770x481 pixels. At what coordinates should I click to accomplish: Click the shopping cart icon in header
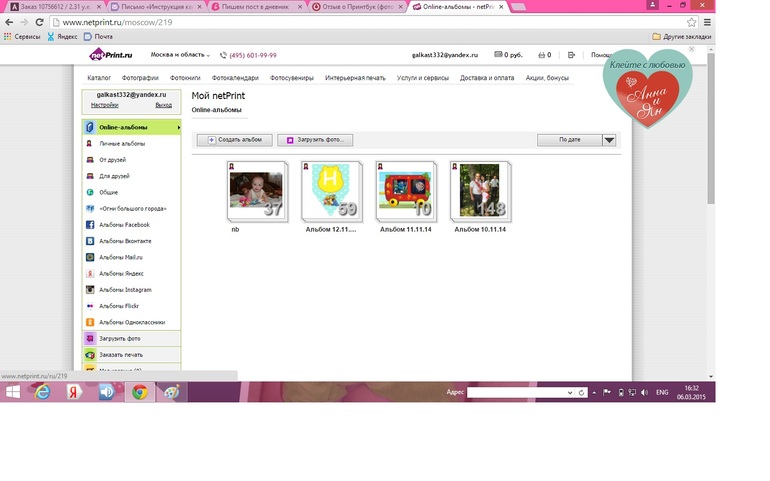pos(541,55)
